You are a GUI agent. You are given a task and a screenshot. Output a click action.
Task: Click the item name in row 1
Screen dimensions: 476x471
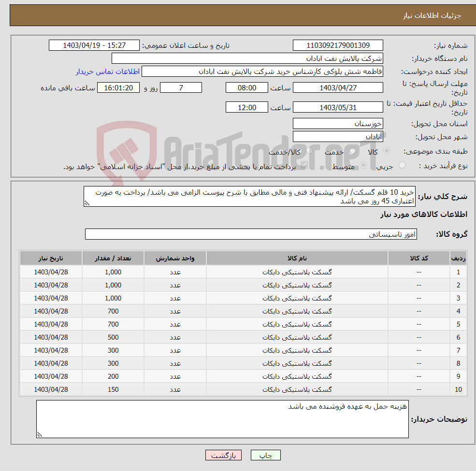coord(297,272)
